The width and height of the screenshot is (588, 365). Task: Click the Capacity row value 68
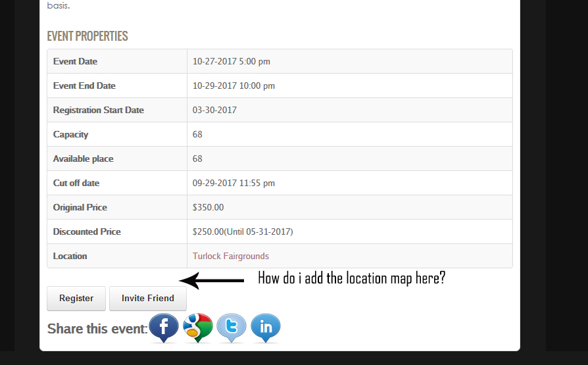click(197, 134)
